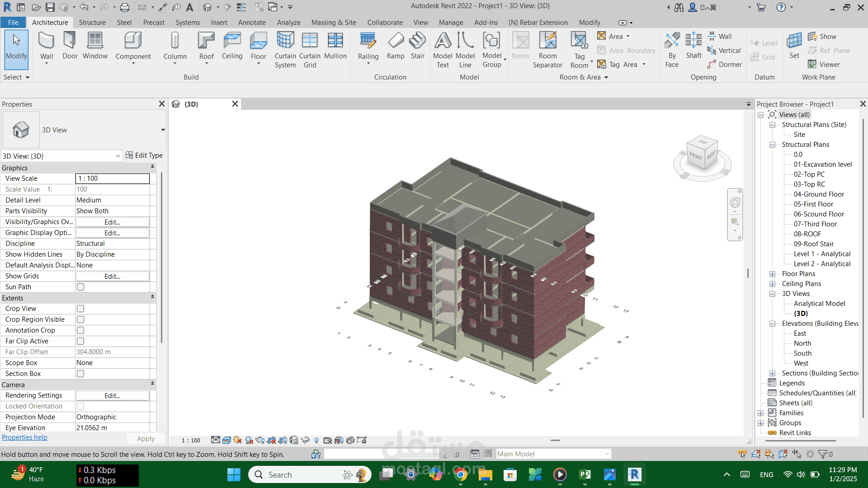This screenshot has height=488, width=868.
Task: Click the Properties panel vertical scrollbar
Action: click(x=161, y=258)
